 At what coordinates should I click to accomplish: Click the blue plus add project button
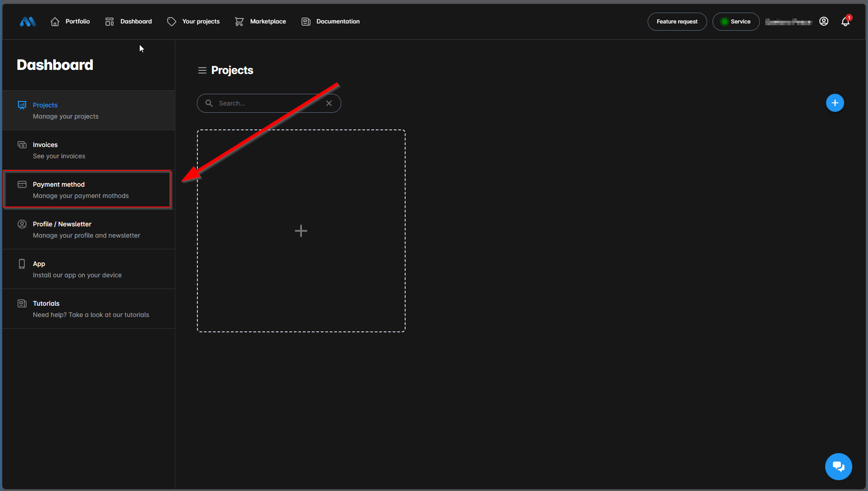[x=835, y=103]
